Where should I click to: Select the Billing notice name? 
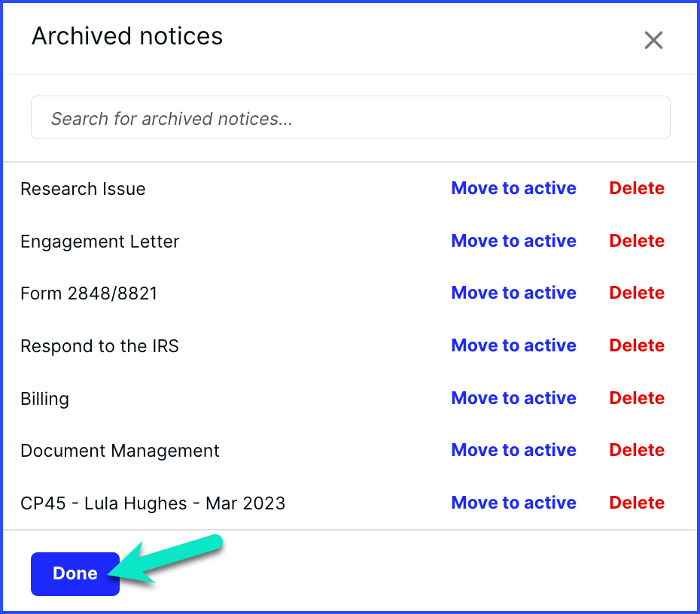(x=44, y=399)
